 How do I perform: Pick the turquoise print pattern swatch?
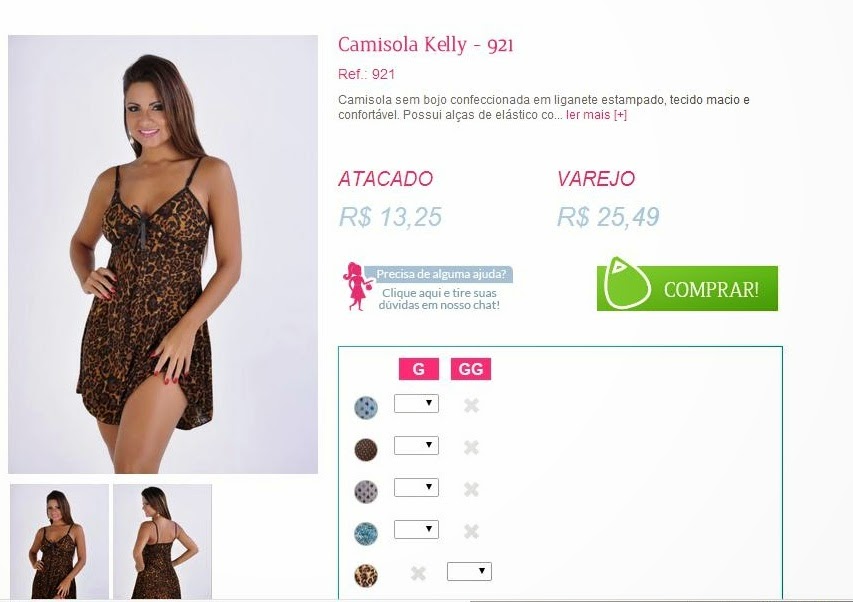point(366,533)
